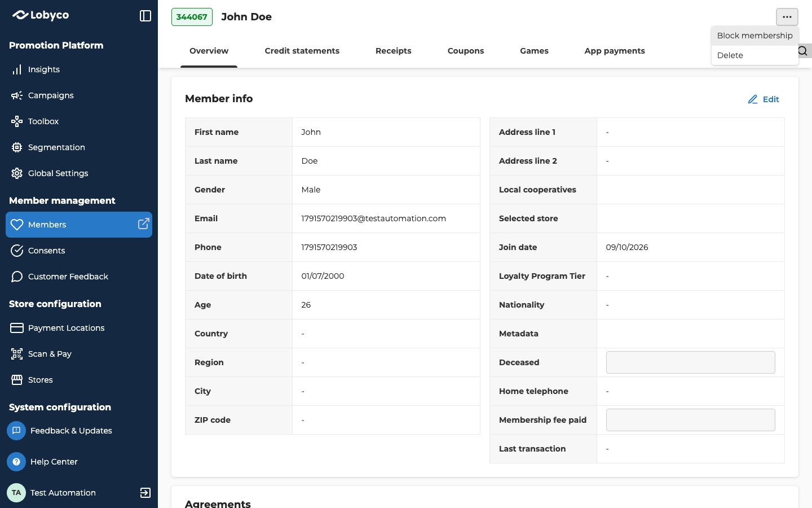Open the Credit statements tab
The width and height of the screenshot is (812, 508).
(x=302, y=51)
